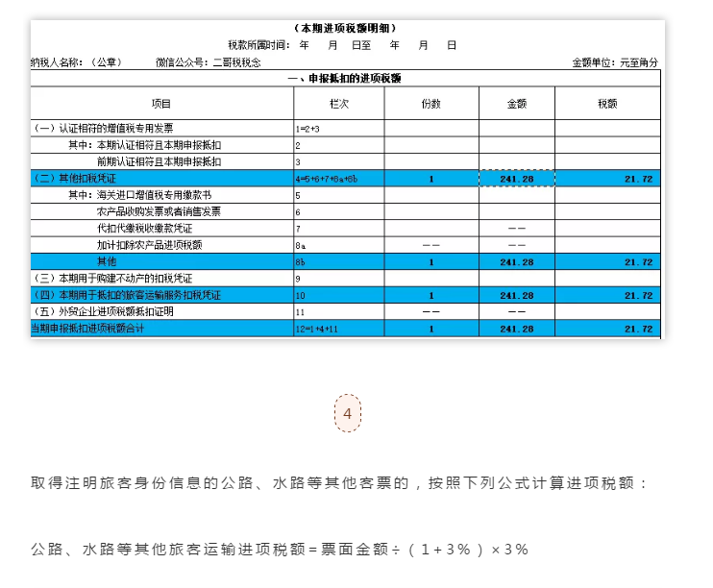This screenshot has width=713, height=588.
Task: Click the 栏次 column header
Action: [x=339, y=104]
